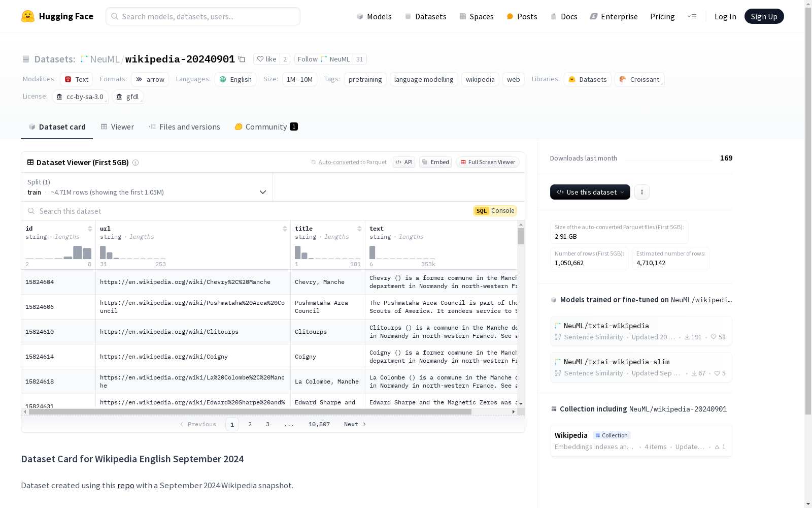Open NeuML/txtai-wikipedia-slim model card

point(641,367)
